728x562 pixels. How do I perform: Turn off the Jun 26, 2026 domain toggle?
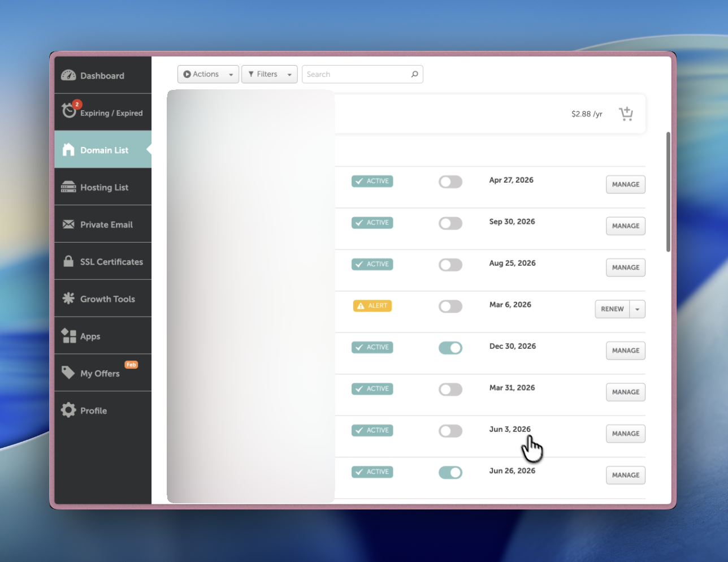tap(450, 472)
